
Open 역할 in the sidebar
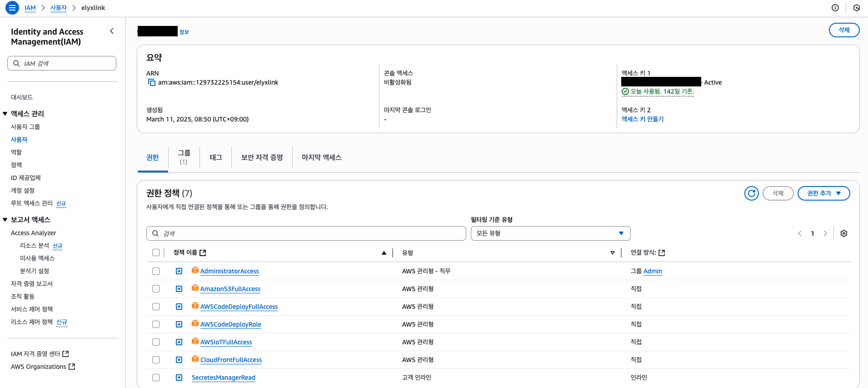[x=16, y=152]
